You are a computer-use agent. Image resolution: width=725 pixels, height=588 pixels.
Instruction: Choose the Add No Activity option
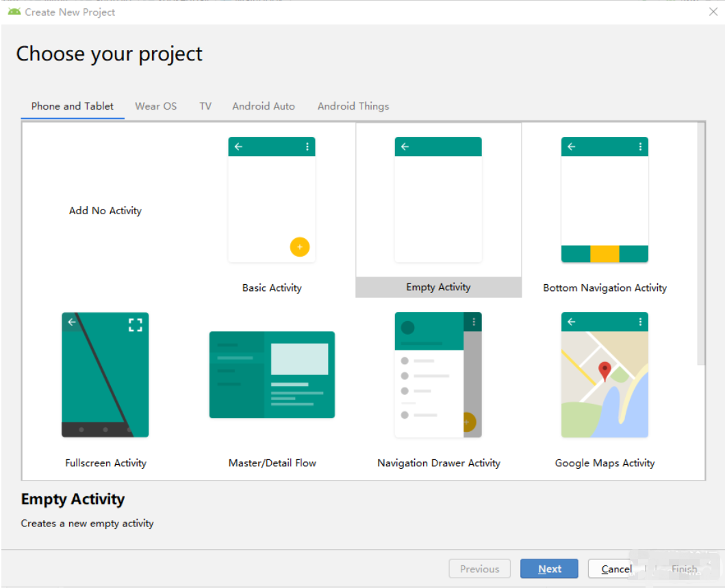(x=105, y=211)
